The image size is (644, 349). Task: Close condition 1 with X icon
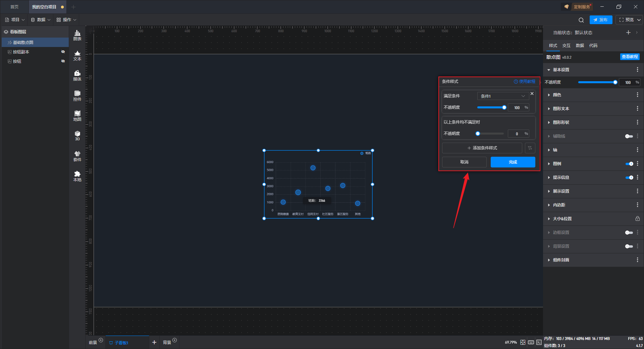[532, 94]
